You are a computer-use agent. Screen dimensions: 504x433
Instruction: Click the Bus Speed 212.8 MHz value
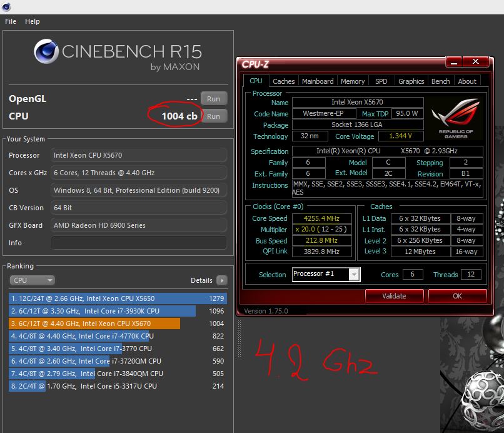pos(322,241)
